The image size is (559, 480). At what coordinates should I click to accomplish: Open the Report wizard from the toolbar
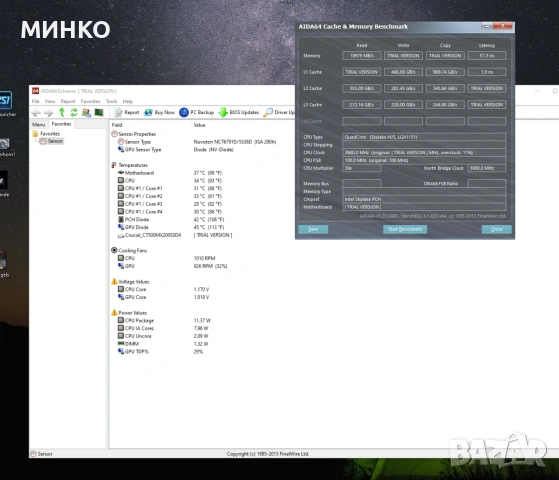point(126,112)
